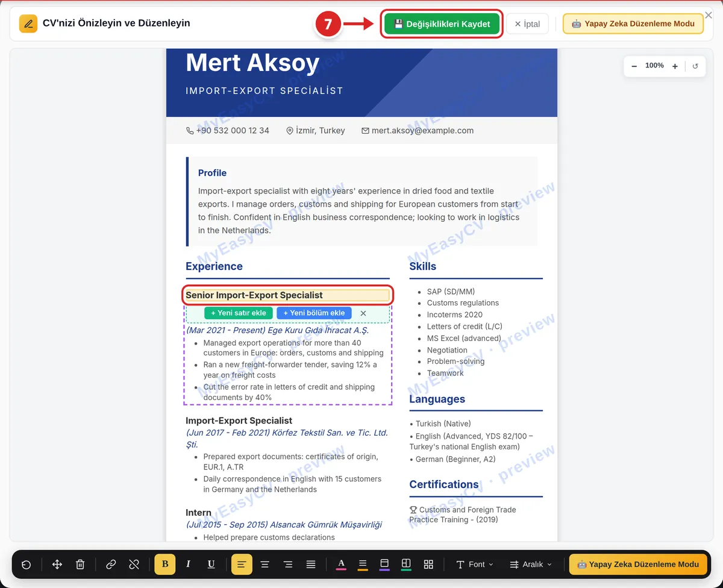Reset zoom with the circular arrow icon
Viewport: 723px width, 588px height.
point(695,66)
